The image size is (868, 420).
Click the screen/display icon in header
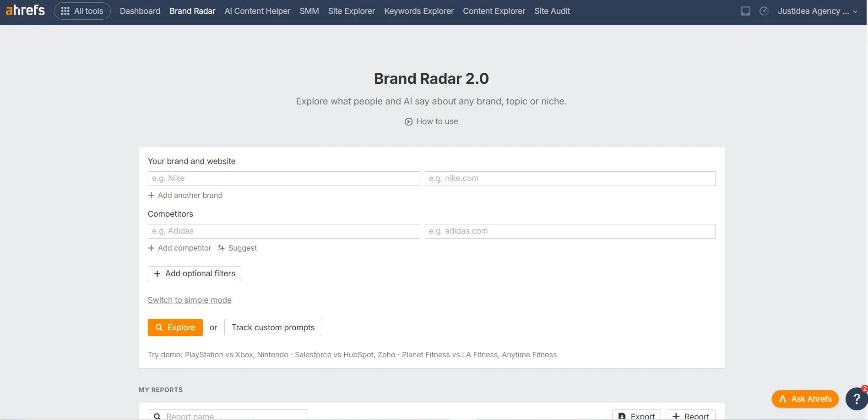[746, 11]
